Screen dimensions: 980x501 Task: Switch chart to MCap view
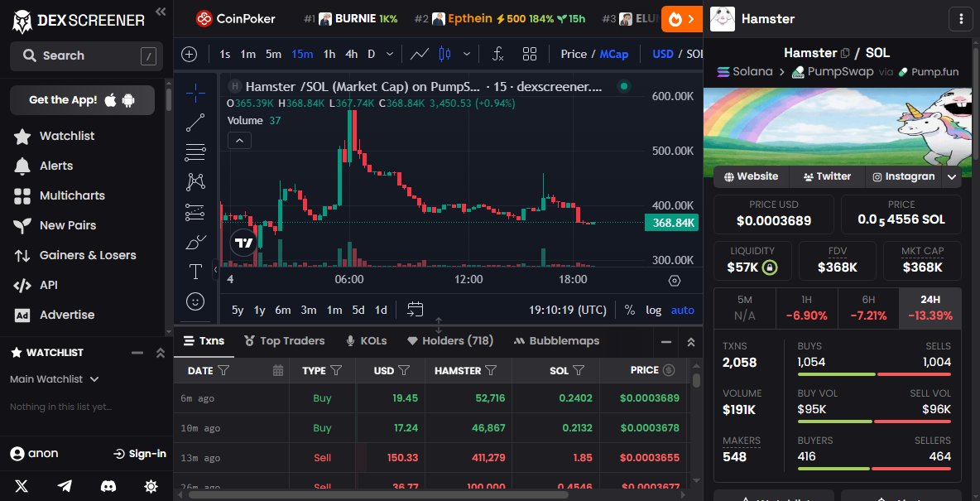coord(614,54)
